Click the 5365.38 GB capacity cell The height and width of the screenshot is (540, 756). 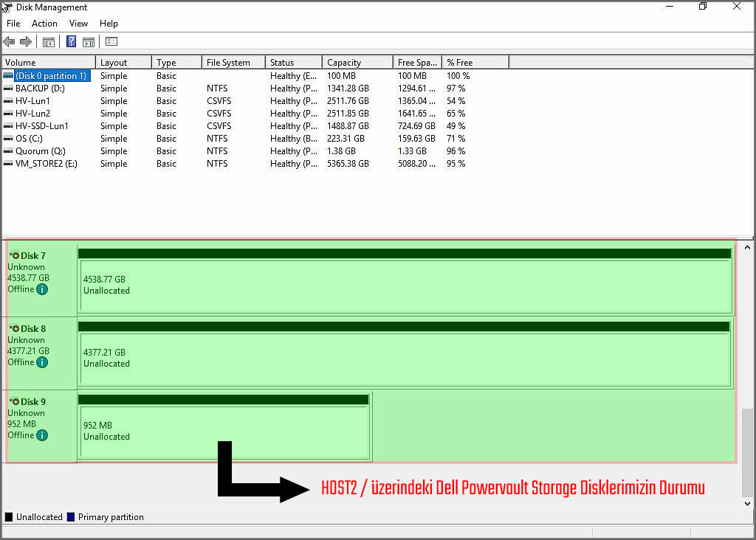tap(348, 164)
